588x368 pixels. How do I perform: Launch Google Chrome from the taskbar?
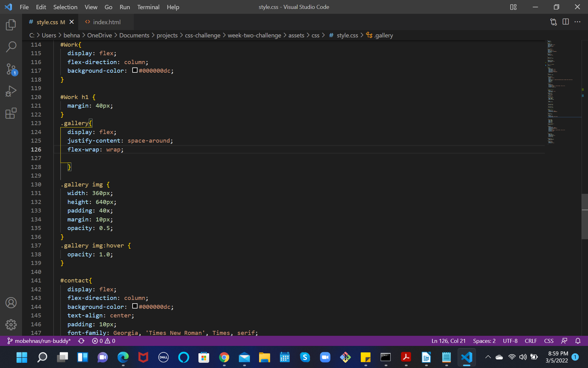(x=224, y=357)
